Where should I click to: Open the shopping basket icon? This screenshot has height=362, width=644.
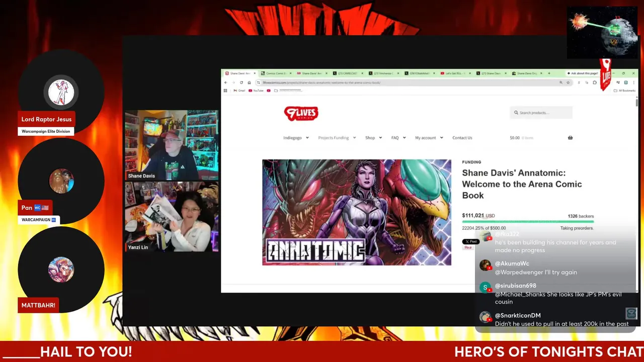[570, 138]
